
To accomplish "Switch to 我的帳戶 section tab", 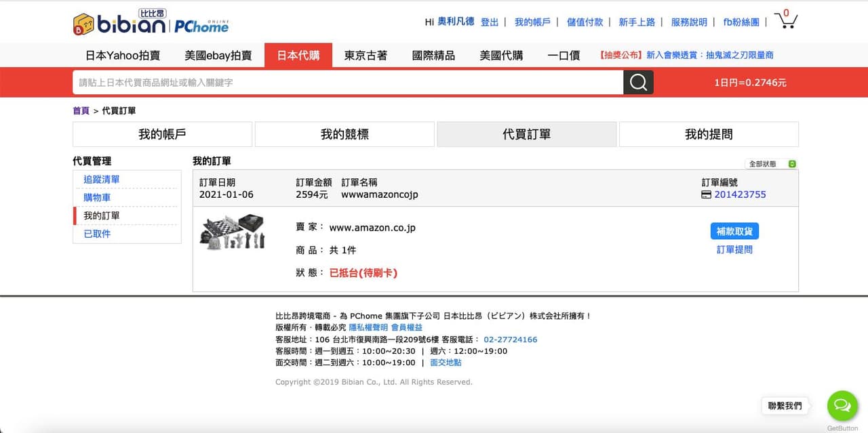I will tap(162, 134).
